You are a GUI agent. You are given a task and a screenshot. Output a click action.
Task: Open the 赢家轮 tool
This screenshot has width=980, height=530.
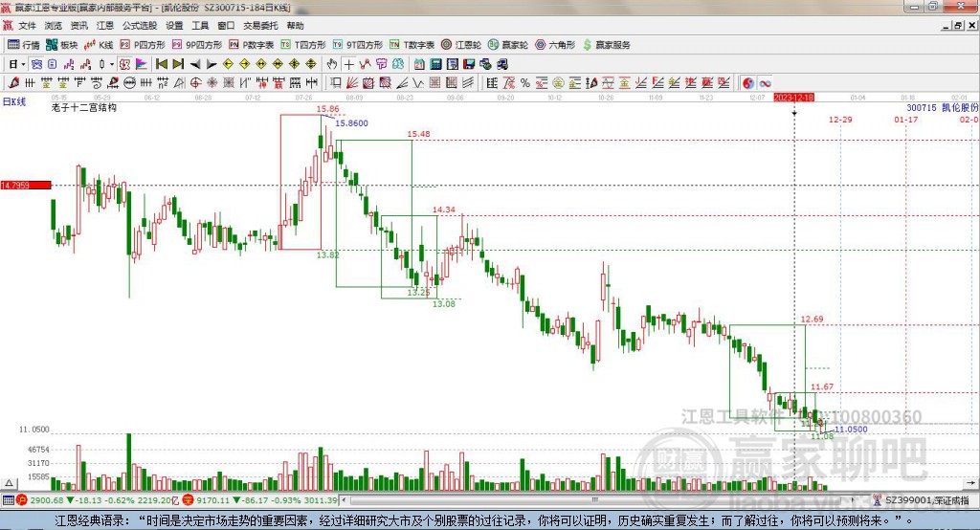click(508, 45)
